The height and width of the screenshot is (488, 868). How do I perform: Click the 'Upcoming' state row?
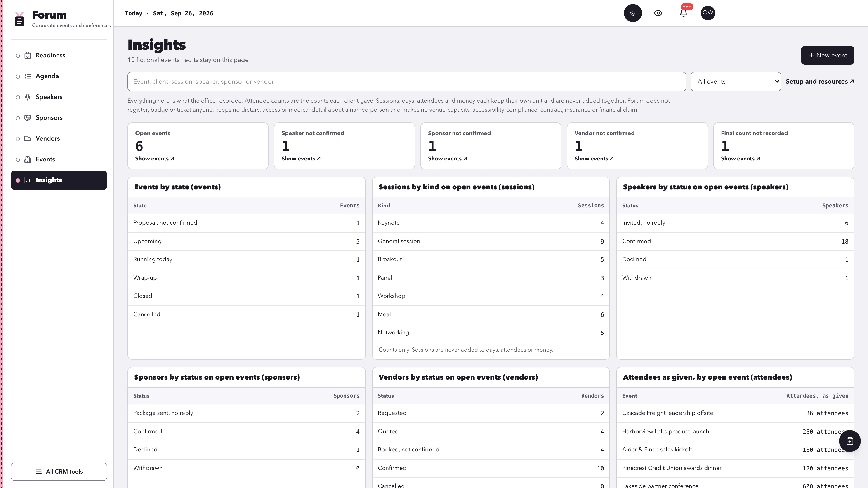coord(246,242)
